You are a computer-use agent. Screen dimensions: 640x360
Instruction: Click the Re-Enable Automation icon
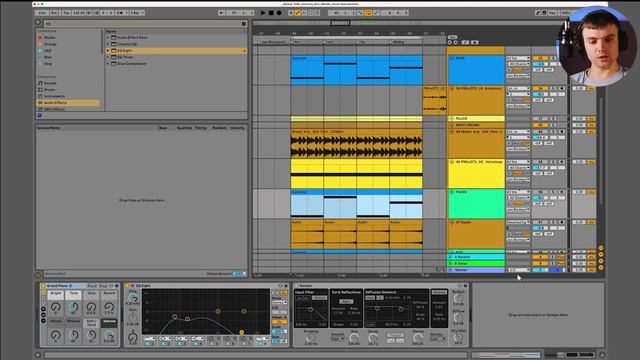pos(304,13)
